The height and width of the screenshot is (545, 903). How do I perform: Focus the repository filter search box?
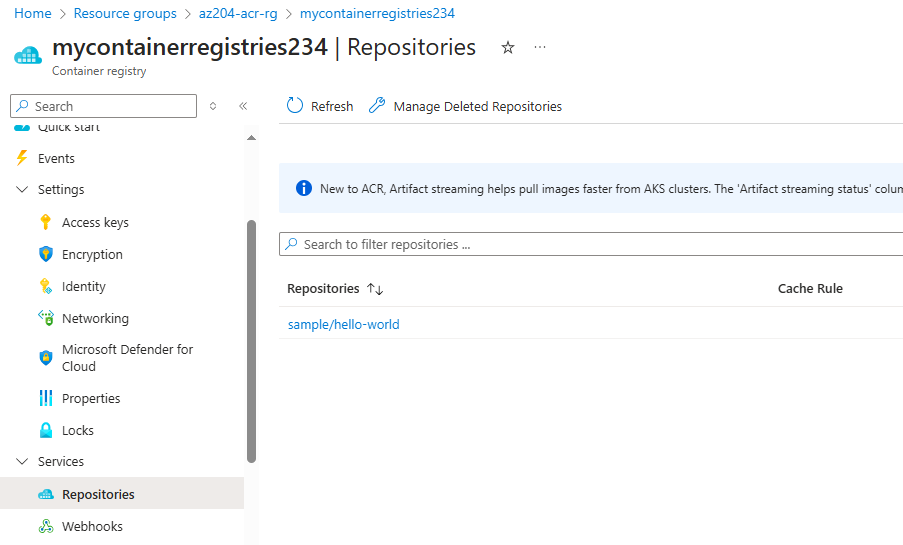[x=591, y=244]
